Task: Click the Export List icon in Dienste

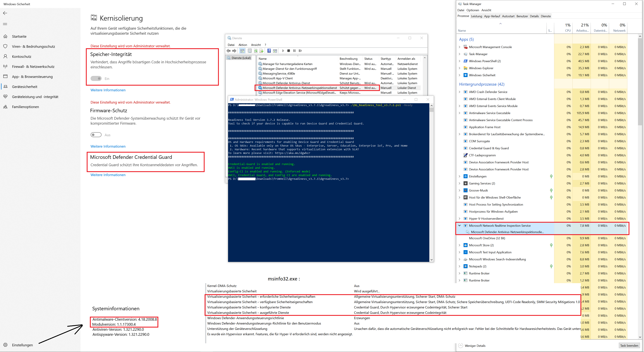Action: tap(261, 51)
